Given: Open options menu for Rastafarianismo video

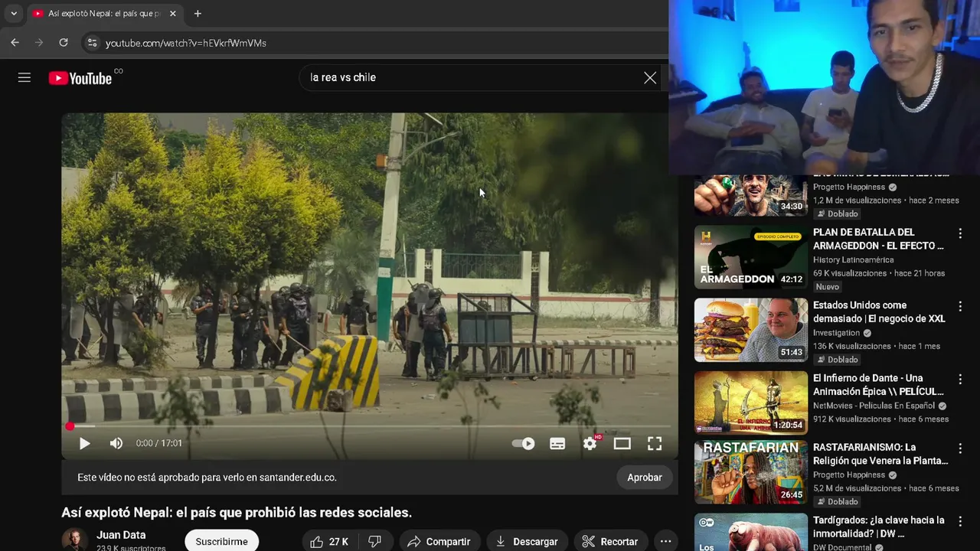Looking at the screenshot, I should (x=960, y=448).
